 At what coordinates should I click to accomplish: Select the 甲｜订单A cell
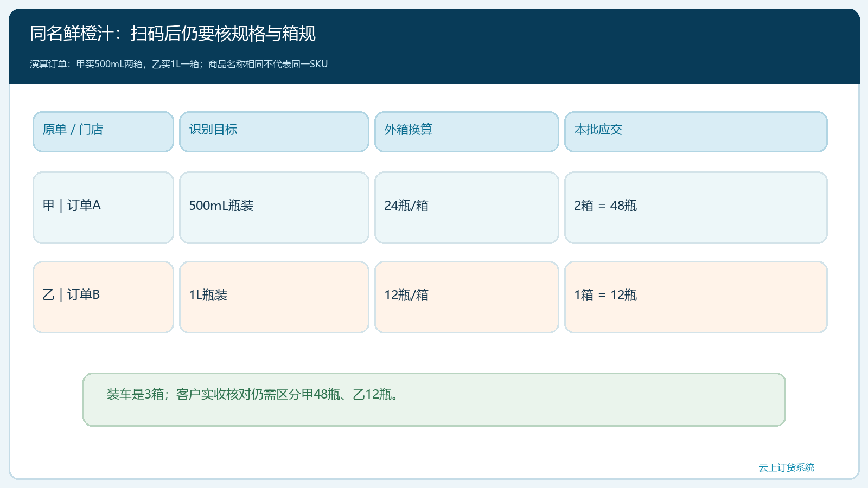point(103,208)
